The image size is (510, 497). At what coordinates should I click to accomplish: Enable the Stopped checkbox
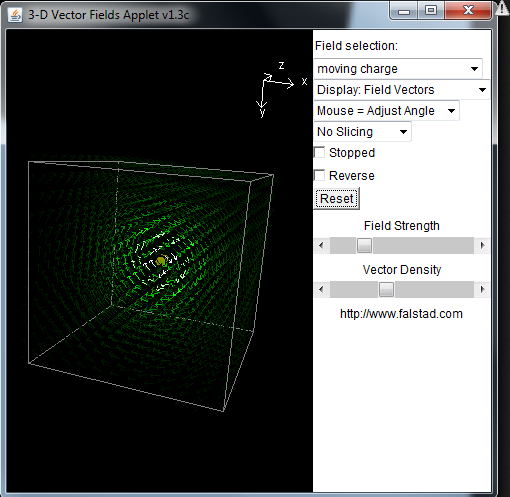(320, 153)
